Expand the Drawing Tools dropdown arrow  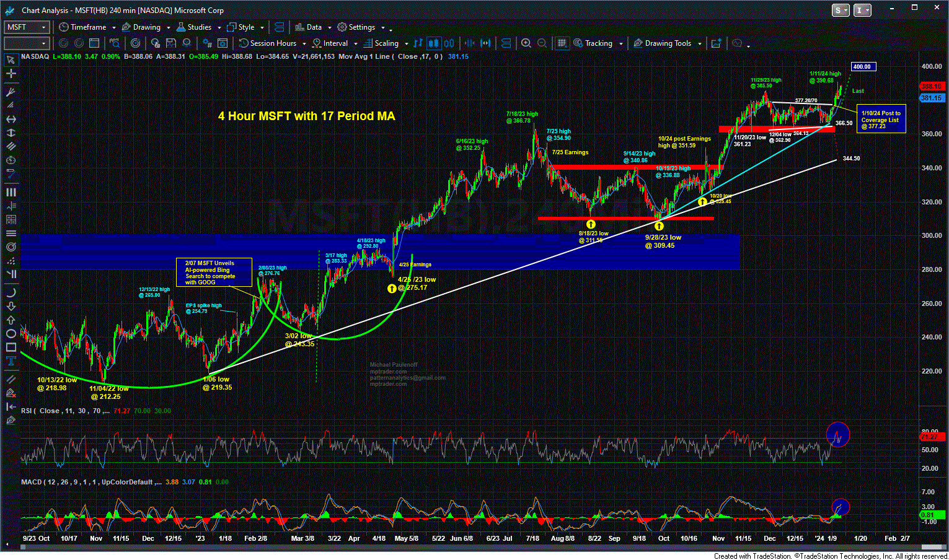[699, 43]
